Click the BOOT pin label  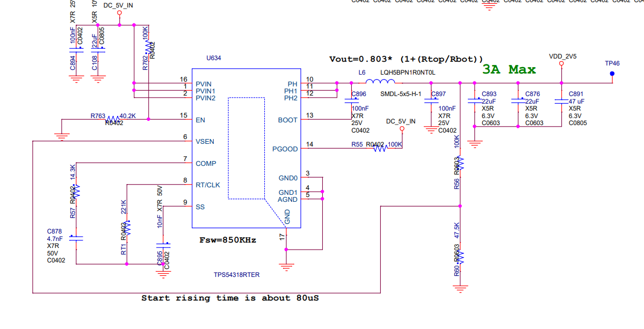pos(287,120)
